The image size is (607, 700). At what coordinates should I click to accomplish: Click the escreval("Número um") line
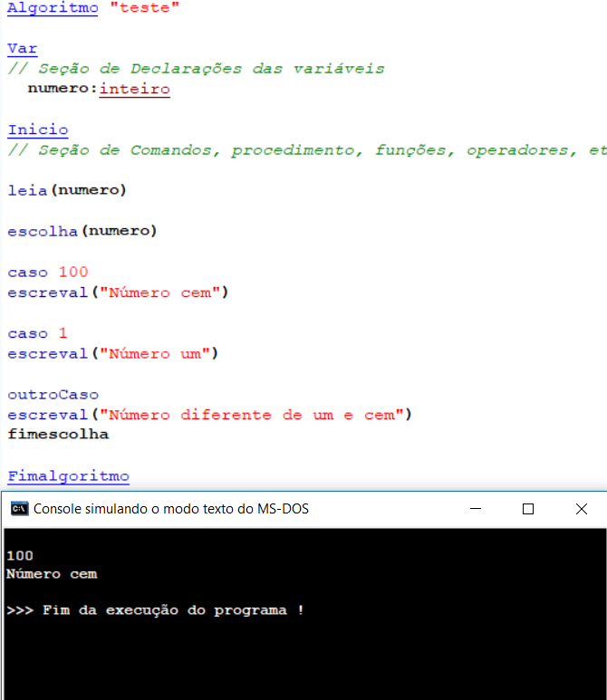click(113, 353)
